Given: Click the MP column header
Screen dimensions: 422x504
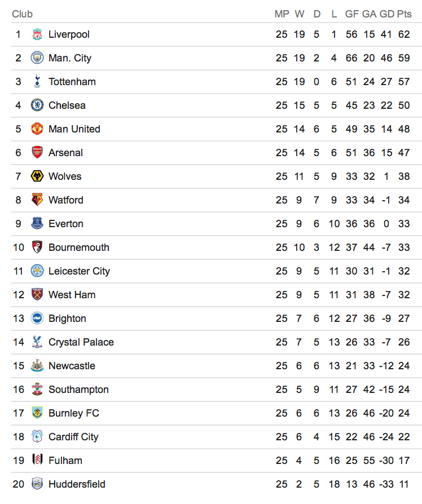Looking at the screenshot, I should [282, 14].
